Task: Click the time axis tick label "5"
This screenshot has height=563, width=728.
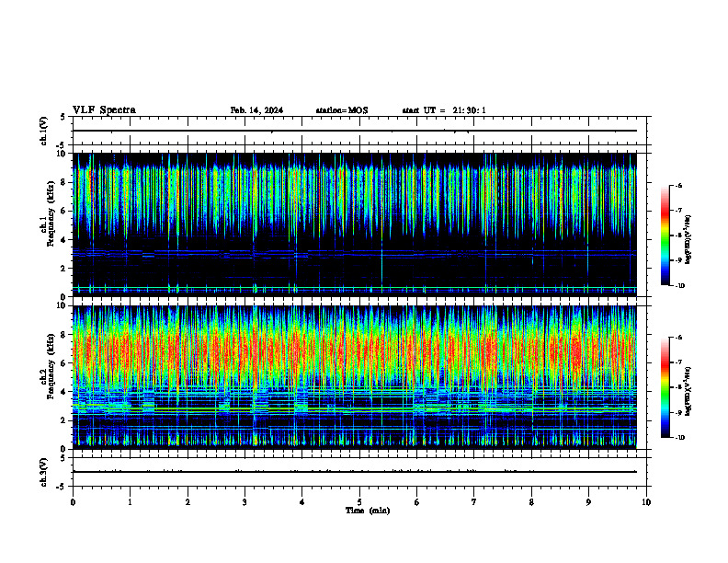Action: tap(359, 502)
